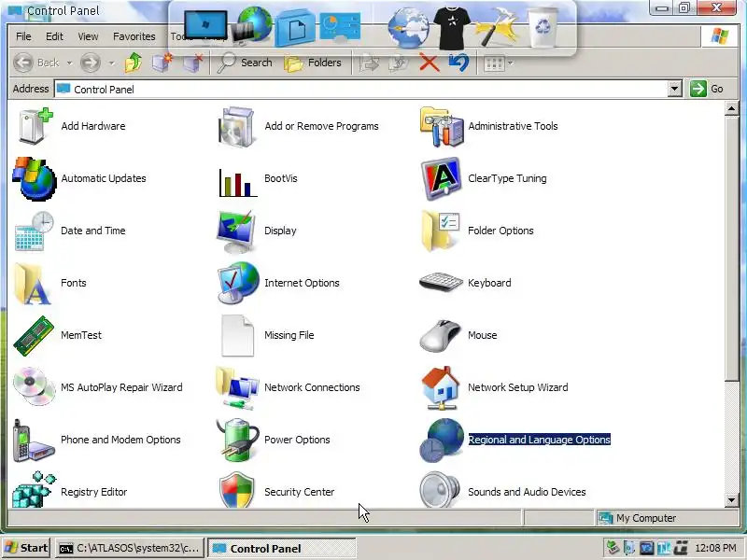Select the BootVis chart icon
The height and width of the screenshot is (560, 747).
point(238,181)
